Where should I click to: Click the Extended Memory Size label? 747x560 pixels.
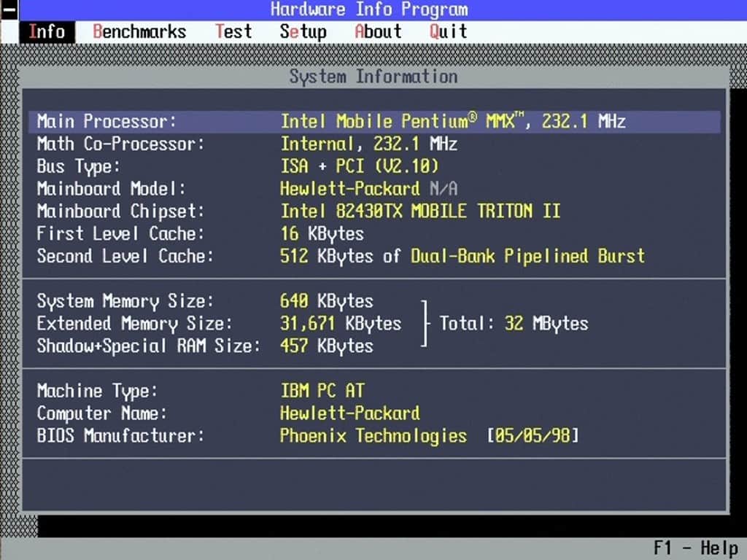(x=134, y=324)
